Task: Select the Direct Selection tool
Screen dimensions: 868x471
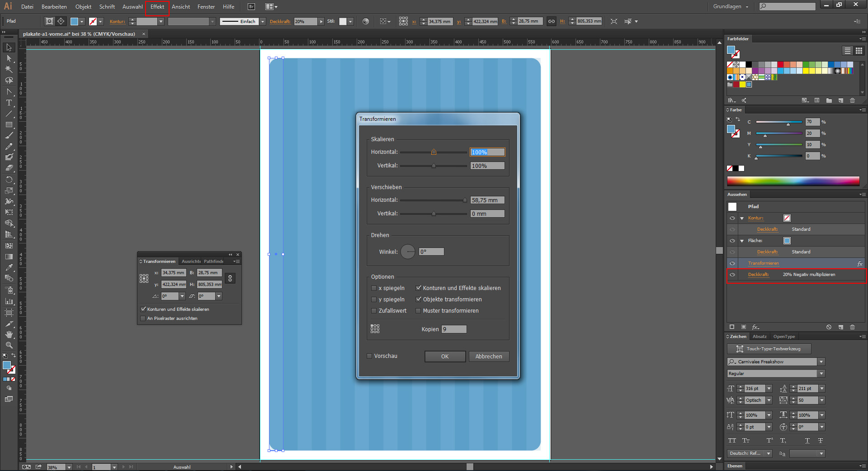Action: (9, 58)
